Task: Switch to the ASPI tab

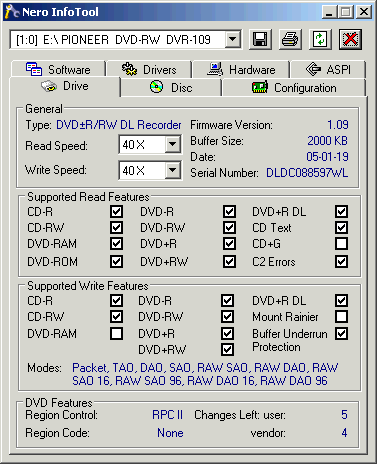Action: pos(328,69)
